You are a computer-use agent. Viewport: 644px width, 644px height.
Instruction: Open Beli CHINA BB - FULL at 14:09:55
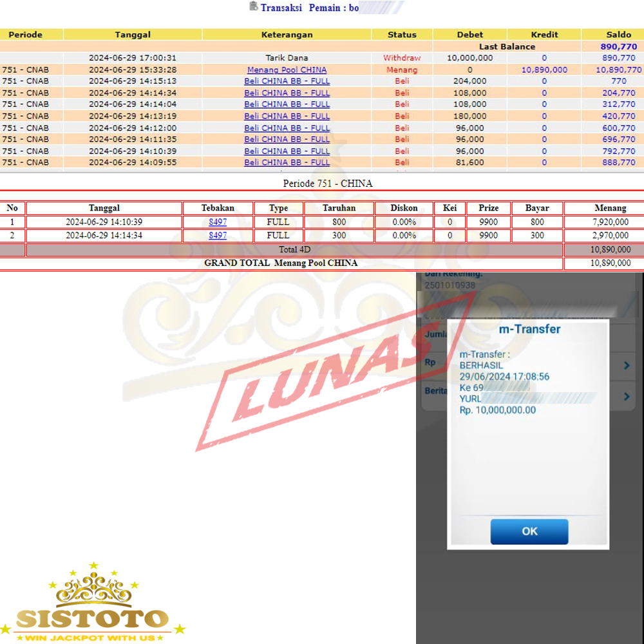(x=287, y=162)
